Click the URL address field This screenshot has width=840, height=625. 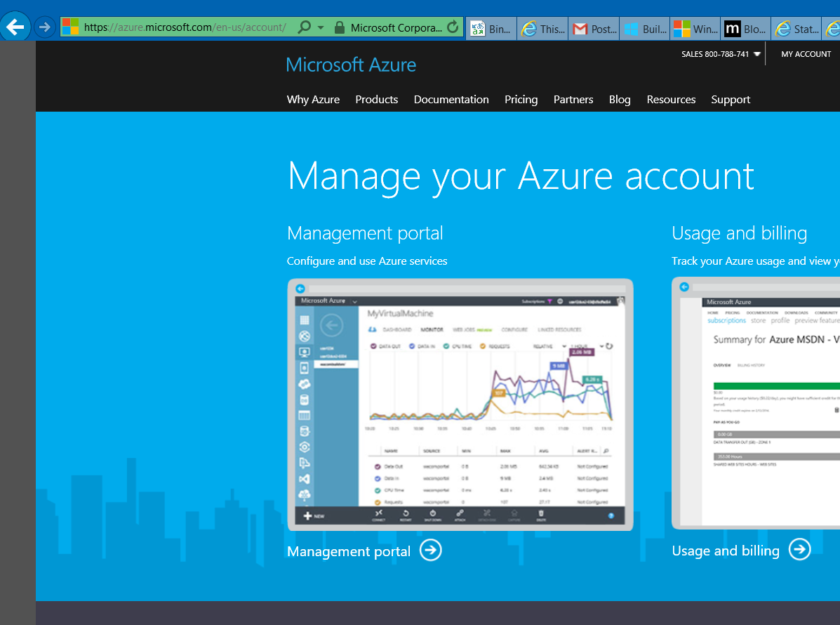tap(186, 28)
